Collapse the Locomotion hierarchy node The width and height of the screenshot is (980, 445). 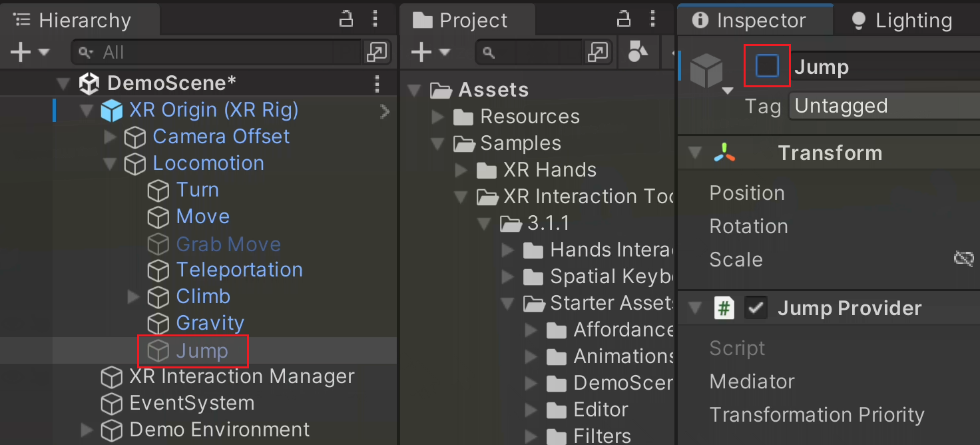pos(110,164)
